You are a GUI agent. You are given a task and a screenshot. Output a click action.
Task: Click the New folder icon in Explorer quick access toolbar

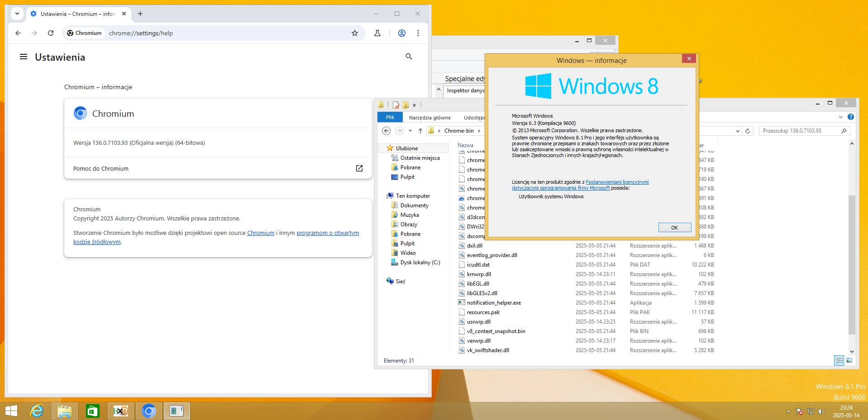(405, 105)
